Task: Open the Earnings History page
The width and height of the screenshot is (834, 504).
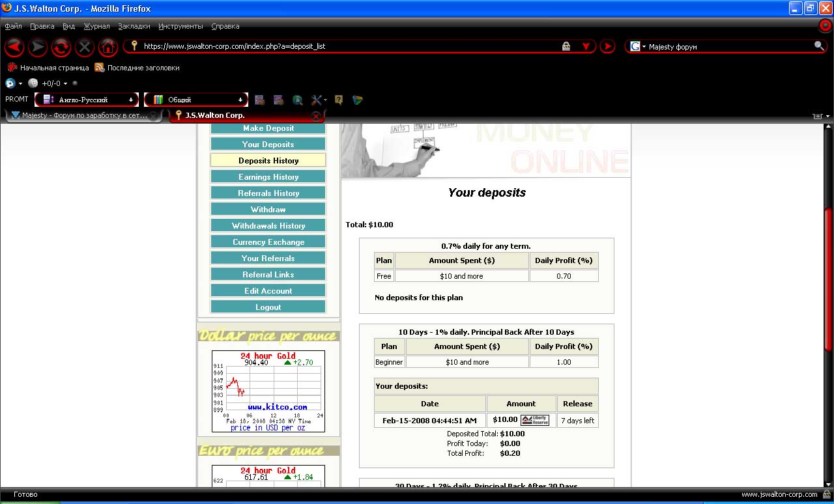Action: [x=268, y=176]
